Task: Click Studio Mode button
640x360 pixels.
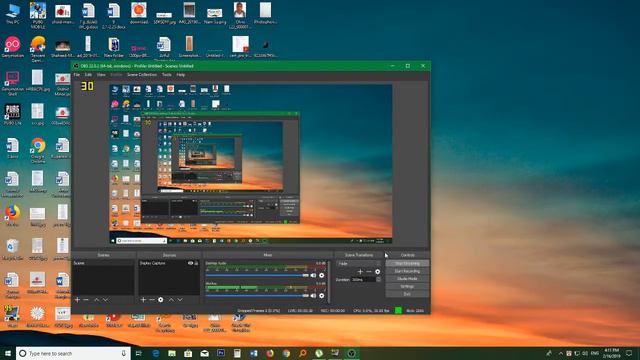Action: 407,279
